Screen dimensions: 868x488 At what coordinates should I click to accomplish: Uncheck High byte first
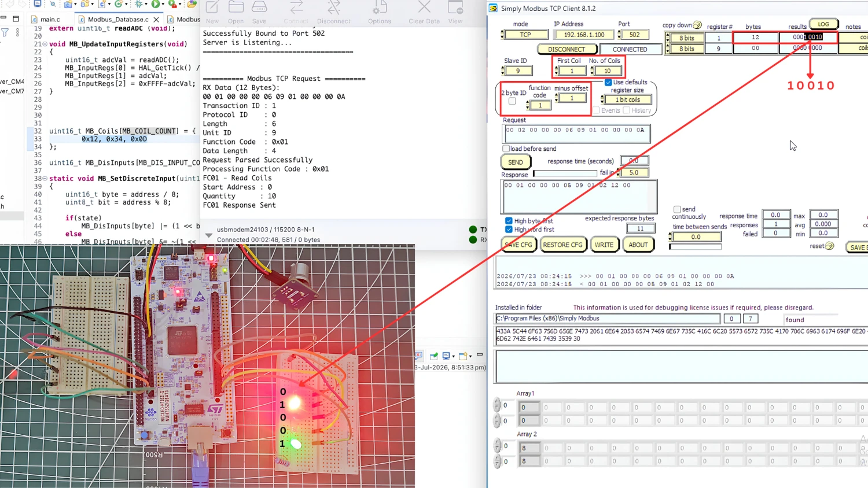click(509, 221)
